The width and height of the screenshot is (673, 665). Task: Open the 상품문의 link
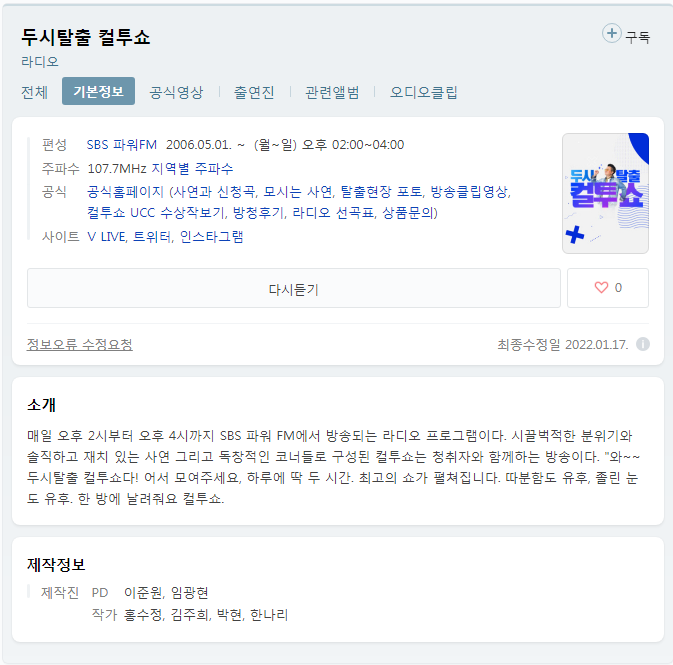click(x=408, y=213)
